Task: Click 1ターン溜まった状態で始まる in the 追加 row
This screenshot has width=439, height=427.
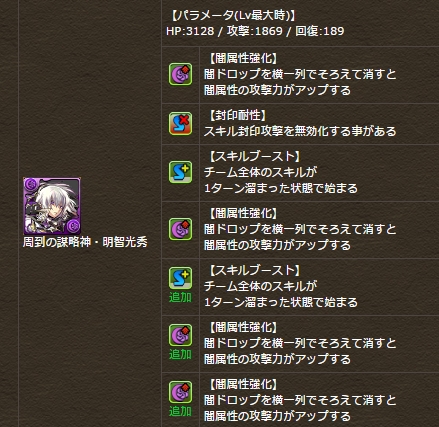Action: [281, 302]
